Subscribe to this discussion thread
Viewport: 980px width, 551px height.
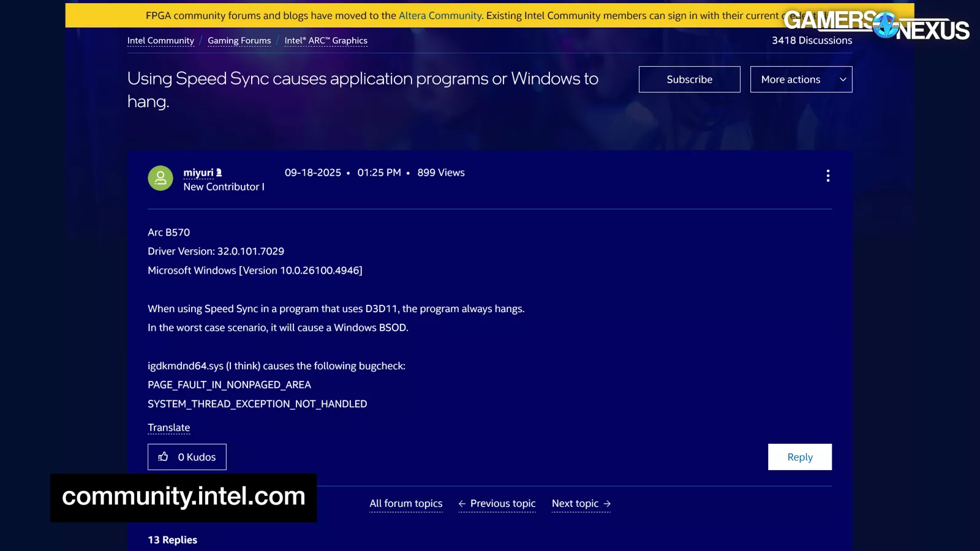click(689, 80)
